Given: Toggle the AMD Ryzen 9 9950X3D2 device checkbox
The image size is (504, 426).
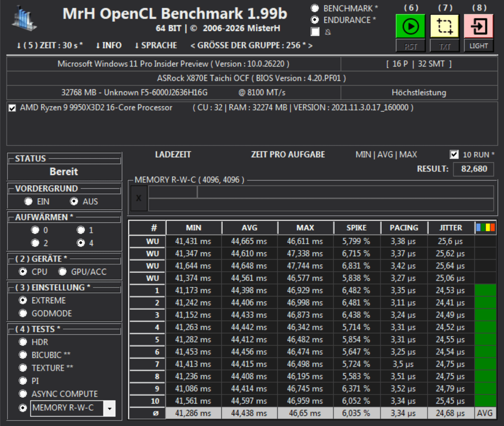Looking at the screenshot, I should click(x=12, y=108).
